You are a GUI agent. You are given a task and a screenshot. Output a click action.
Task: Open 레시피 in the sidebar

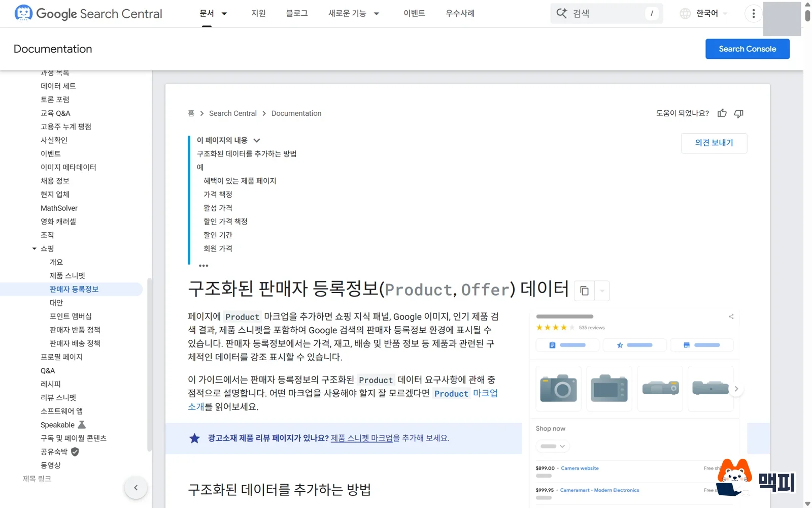pyautogui.click(x=50, y=384)
